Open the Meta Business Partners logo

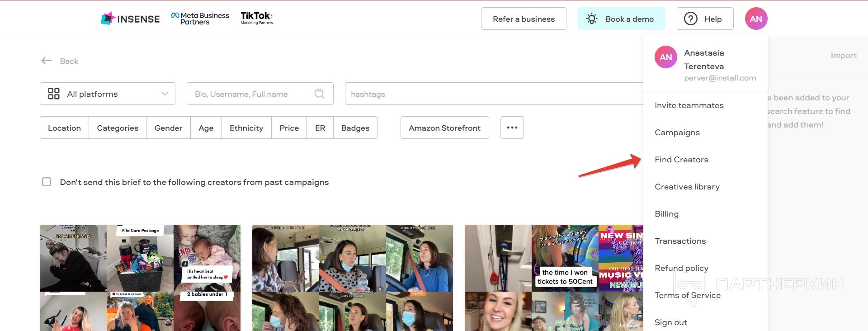click(x=200, y=19)
